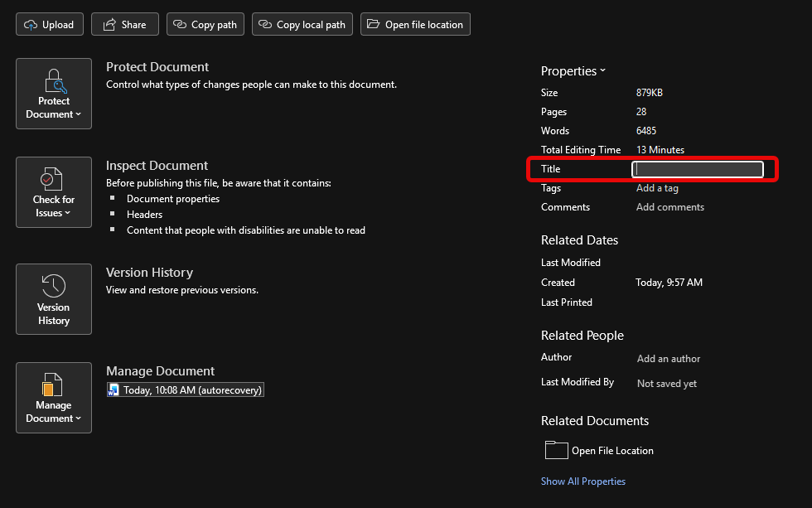This screenshot has width=812, height=508.
Task: Expand the Properties heading dropdown
Action: 573,71
